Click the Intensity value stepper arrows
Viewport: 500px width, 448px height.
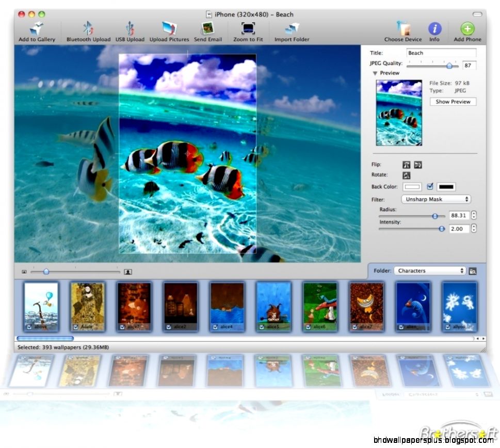point(474,228)
